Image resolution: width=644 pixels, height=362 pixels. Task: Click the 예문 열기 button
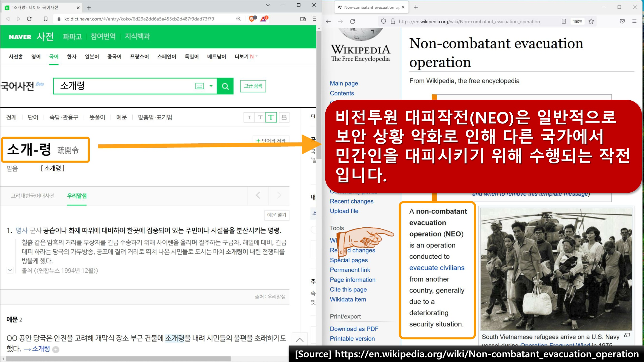coord(277,215)
